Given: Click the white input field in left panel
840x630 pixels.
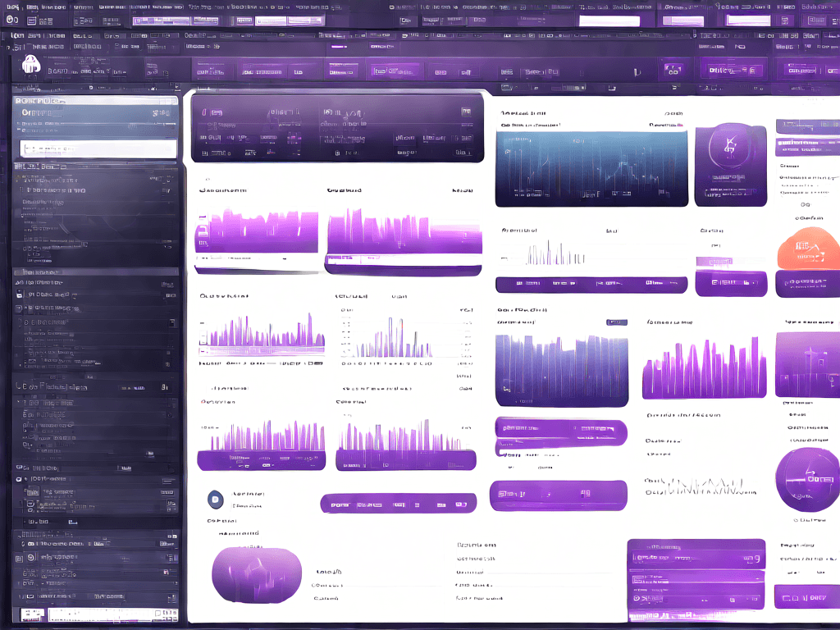Looking at the screenshot, I should click(98, 148).
